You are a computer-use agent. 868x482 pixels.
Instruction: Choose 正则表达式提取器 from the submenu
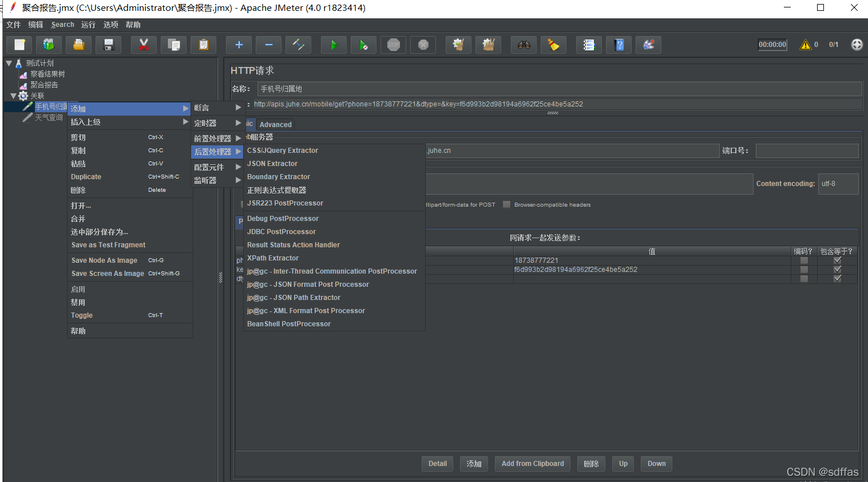(x=334, y=190)
